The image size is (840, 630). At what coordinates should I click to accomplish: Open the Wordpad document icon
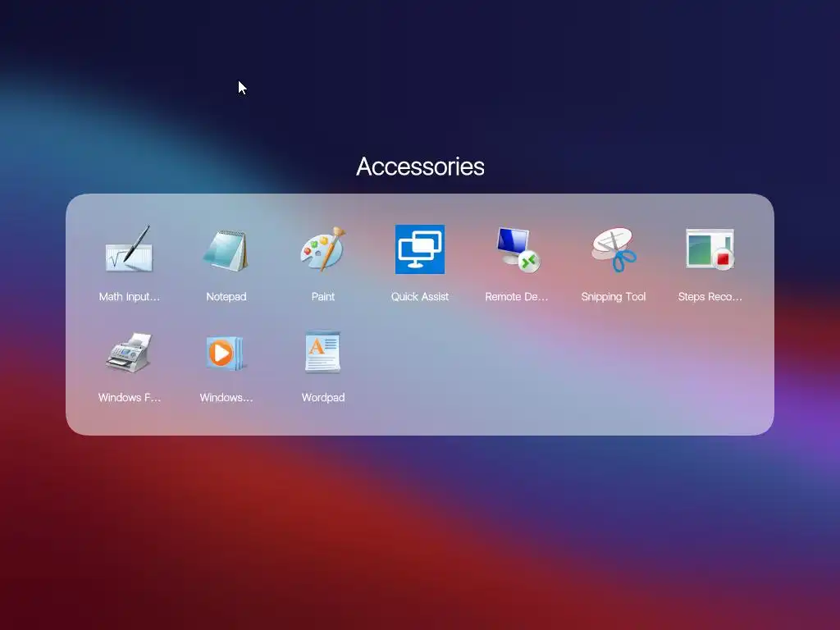point(323,351)
